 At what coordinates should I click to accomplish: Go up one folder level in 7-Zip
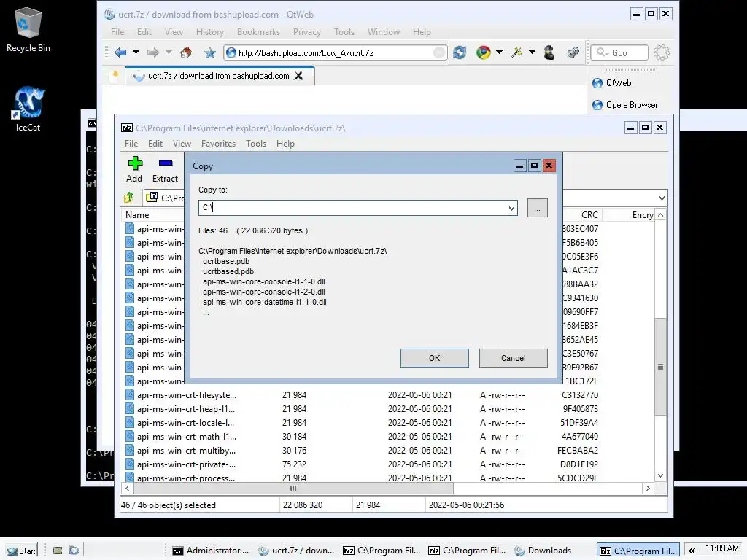click(x=128, y=198)
